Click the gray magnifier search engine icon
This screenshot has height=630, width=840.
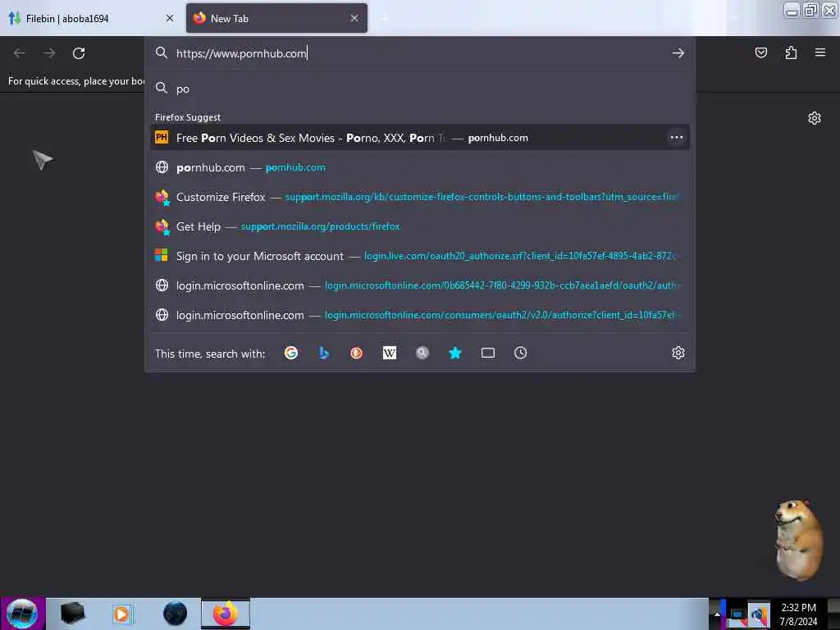(x=422, y=353)
